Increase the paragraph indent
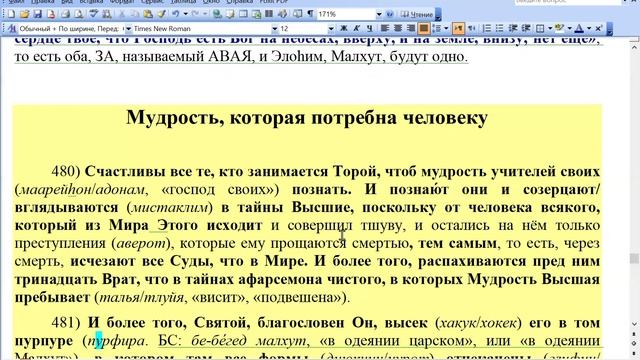 click(526, 29)
